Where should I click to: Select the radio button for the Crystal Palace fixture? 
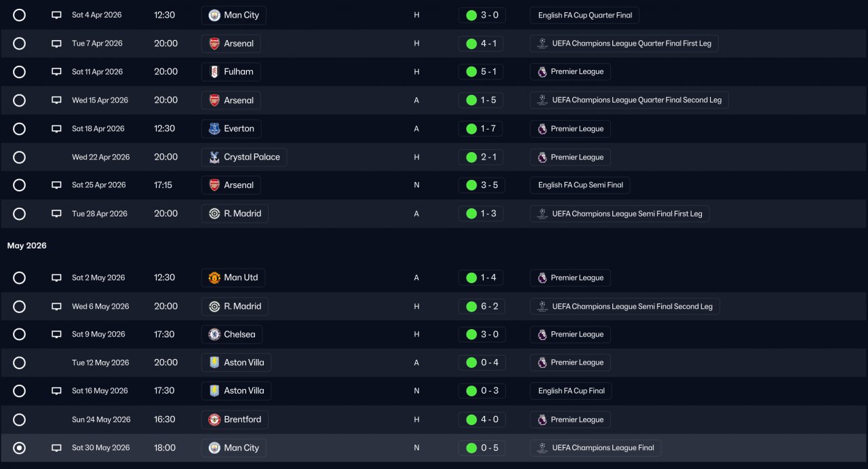19,157
